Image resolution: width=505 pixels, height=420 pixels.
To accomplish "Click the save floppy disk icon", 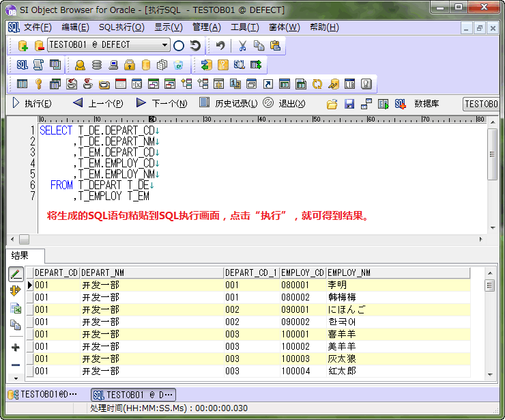I will pos(349,104).
